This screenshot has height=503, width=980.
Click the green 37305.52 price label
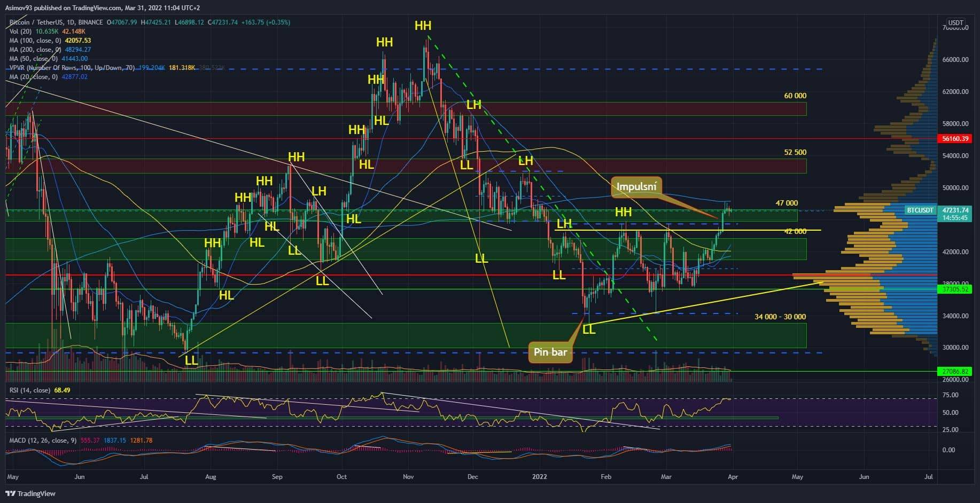955,289
